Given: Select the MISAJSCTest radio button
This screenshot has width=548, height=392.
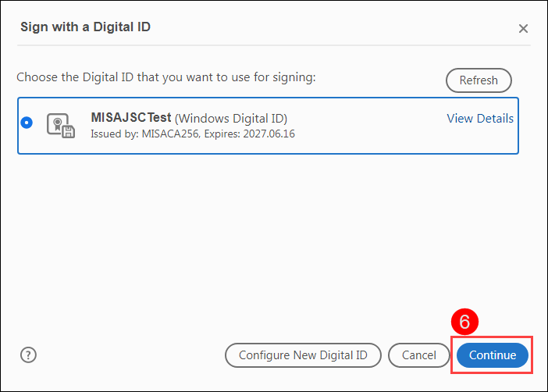Looking at the screenshot, I should click(x=27, y=123).
